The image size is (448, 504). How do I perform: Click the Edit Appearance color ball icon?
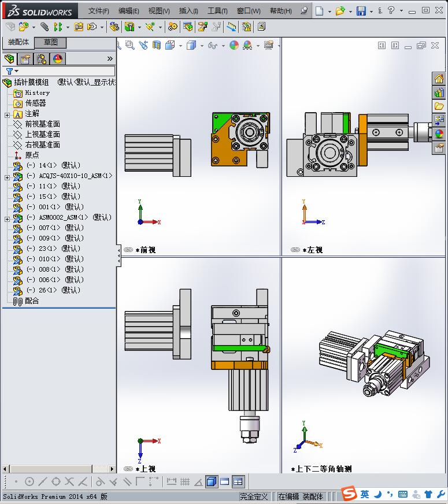coord(234,45)
